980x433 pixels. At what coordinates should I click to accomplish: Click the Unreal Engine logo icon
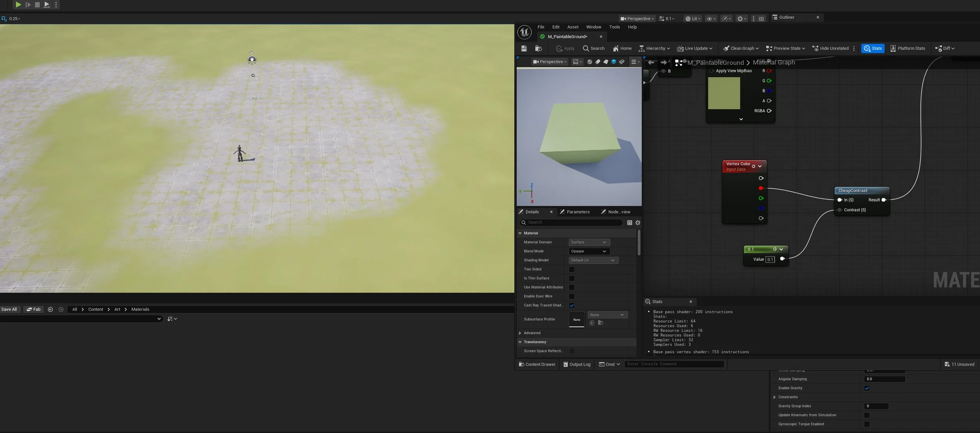tap(524, 32)
